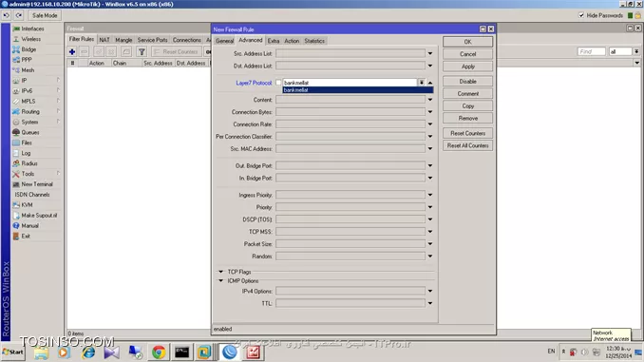Viewport: 644px width, 362px height.
Task: Open the NAT tab in Firewall window
Action: 104,40
